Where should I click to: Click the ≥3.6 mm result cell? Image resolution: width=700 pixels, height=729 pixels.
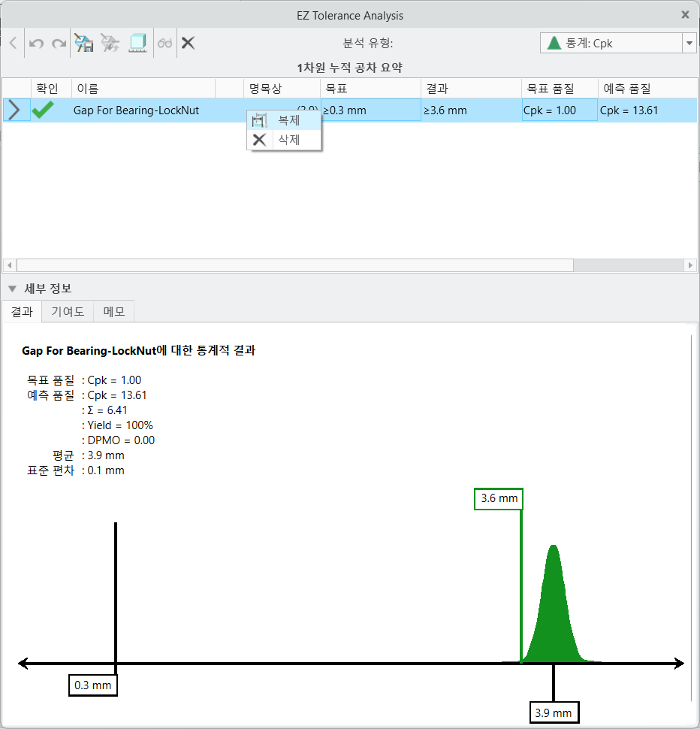coord(471,110)
